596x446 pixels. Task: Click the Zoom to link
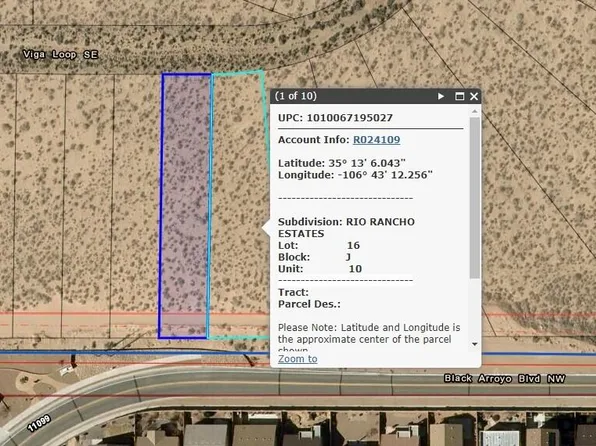[x=298, y=359]
